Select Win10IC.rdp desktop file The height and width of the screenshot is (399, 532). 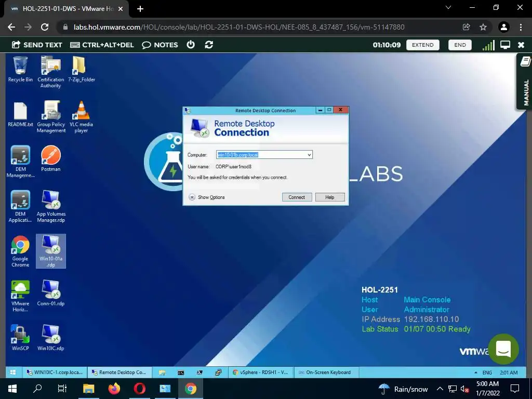tap(51, 338)
